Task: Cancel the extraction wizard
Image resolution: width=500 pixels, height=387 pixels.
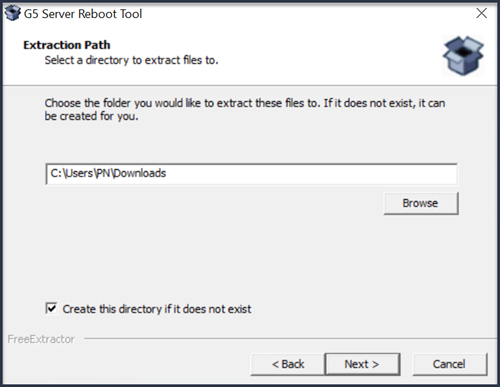Action: click(x=450, y=364)
